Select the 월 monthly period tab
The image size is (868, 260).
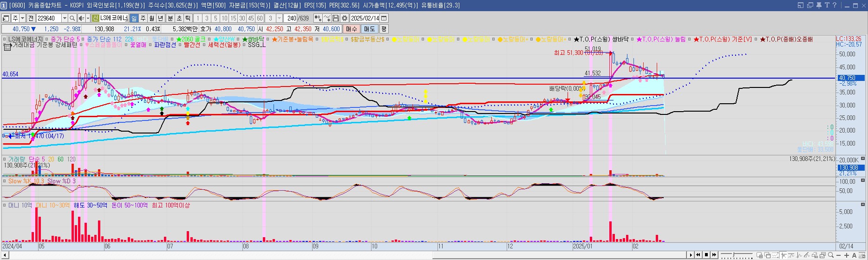[151, 18]
